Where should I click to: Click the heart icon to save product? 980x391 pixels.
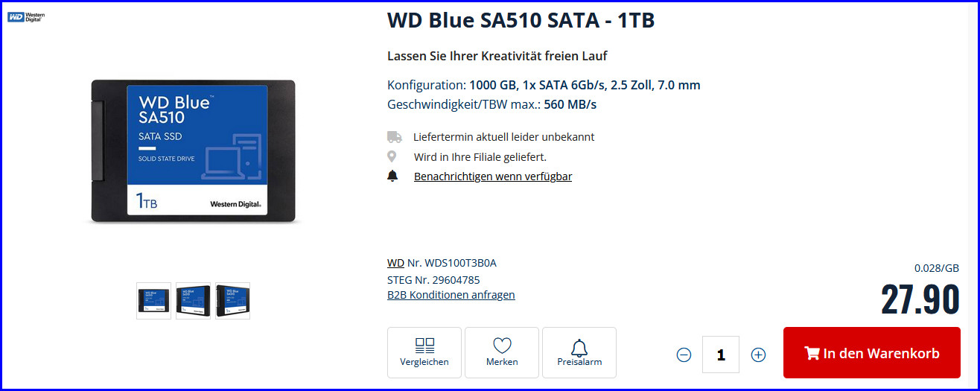(x=502, y=346)
